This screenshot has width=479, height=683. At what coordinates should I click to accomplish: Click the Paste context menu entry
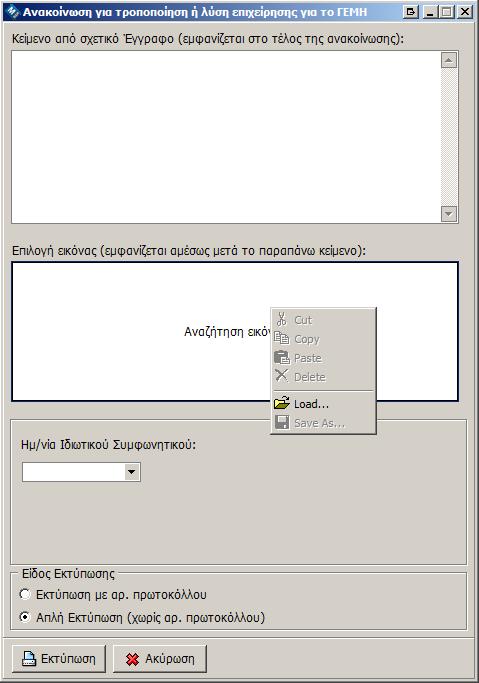coord(323,358)
